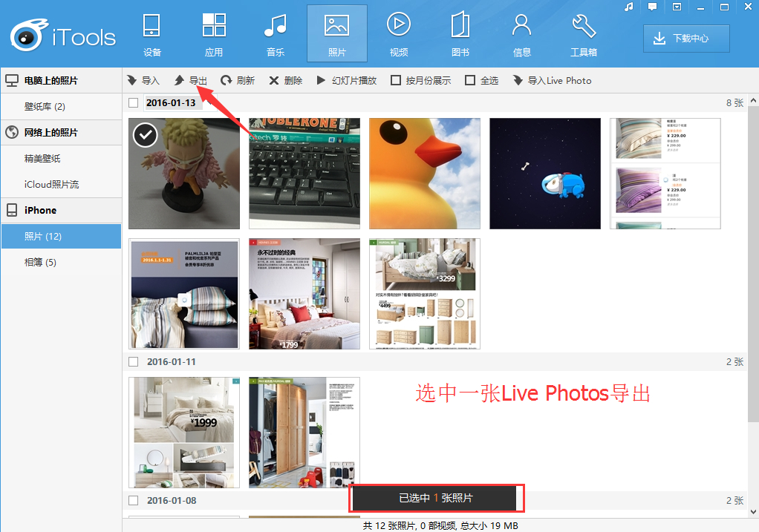Click scrollbar up arrow

pos(753,100)
